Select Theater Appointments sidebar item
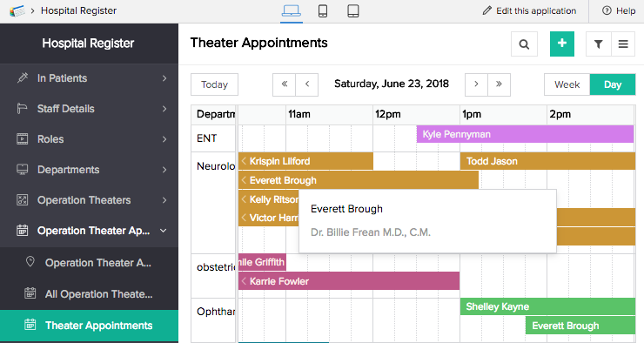This screenshot has width=644, height=343. [x=89, y=326]
